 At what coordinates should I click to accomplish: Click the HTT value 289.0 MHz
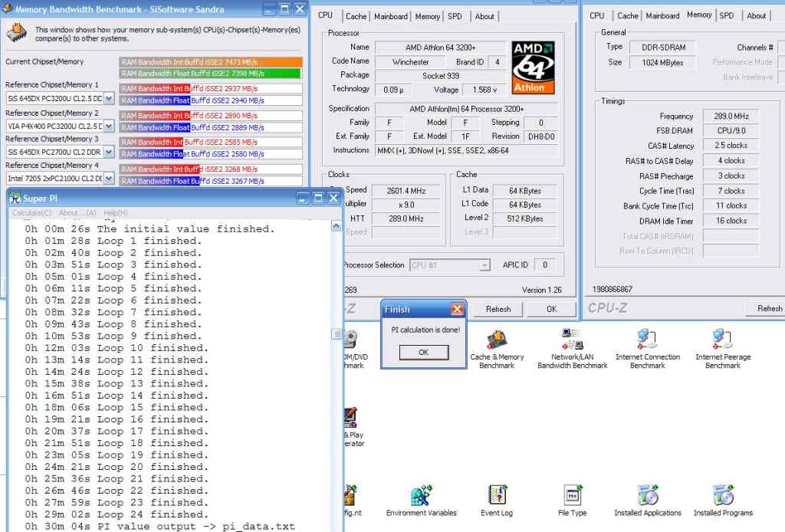point(406,218)
